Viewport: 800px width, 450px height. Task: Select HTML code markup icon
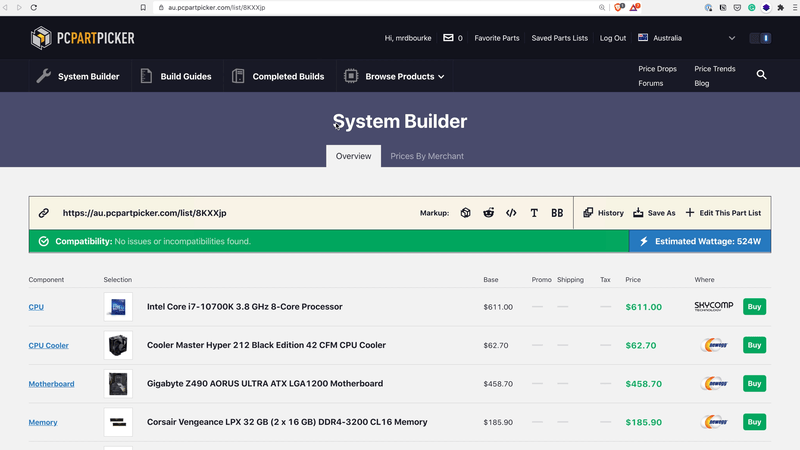tap(511, 213)
